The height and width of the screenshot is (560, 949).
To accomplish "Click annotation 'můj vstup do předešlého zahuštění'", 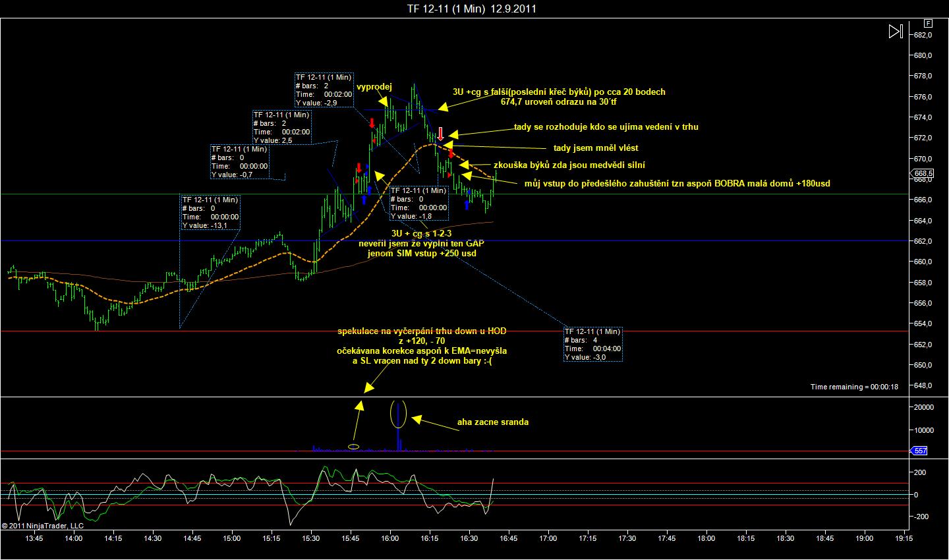I will (677, 183).
